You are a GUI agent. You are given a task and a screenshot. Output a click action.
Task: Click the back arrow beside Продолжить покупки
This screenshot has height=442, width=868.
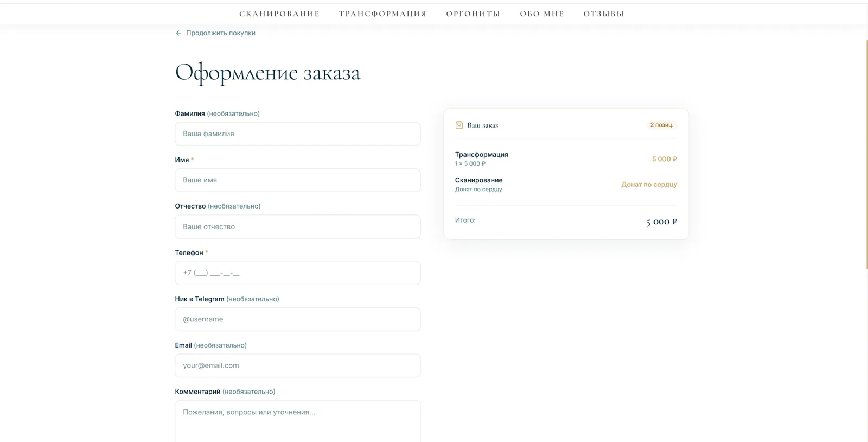178,33
